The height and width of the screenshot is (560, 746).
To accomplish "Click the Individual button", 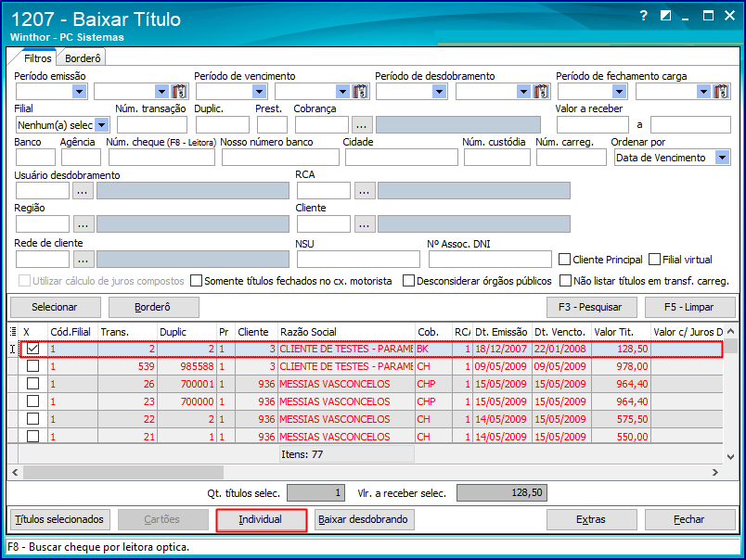I will pyautogui.click(x=261, y=519).
